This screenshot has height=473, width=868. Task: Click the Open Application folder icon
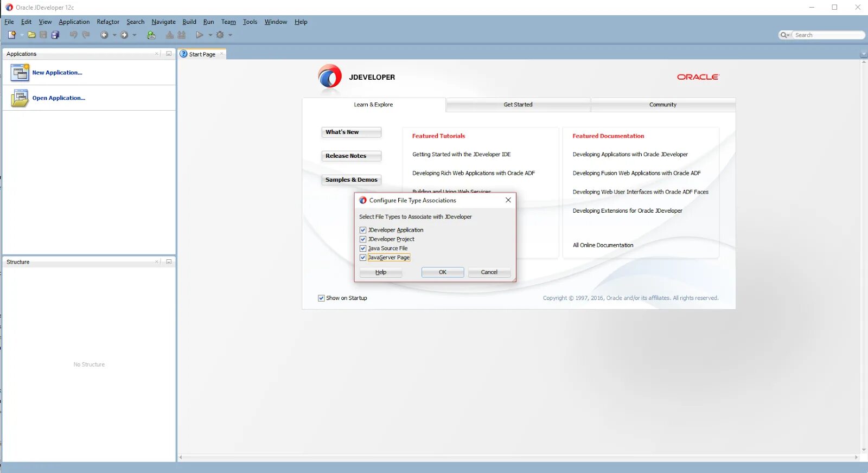pos(20,98)
